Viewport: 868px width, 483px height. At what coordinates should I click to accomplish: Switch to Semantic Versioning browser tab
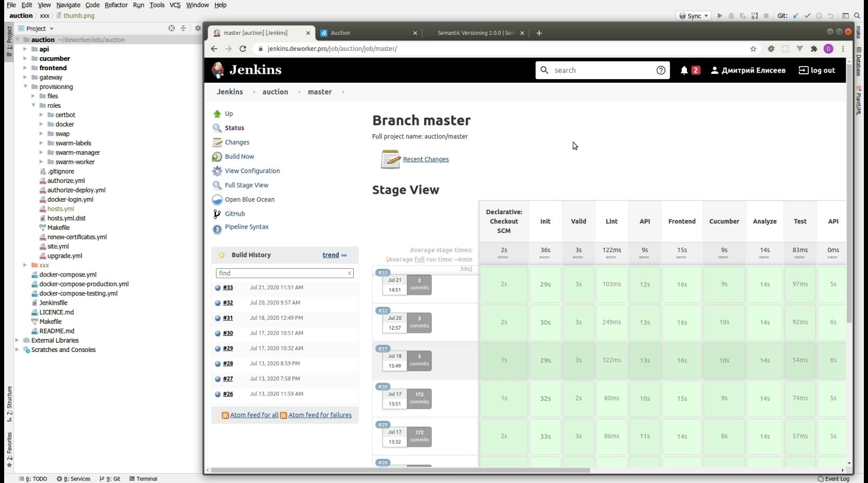pyautogui.click(x=476, y=33)
